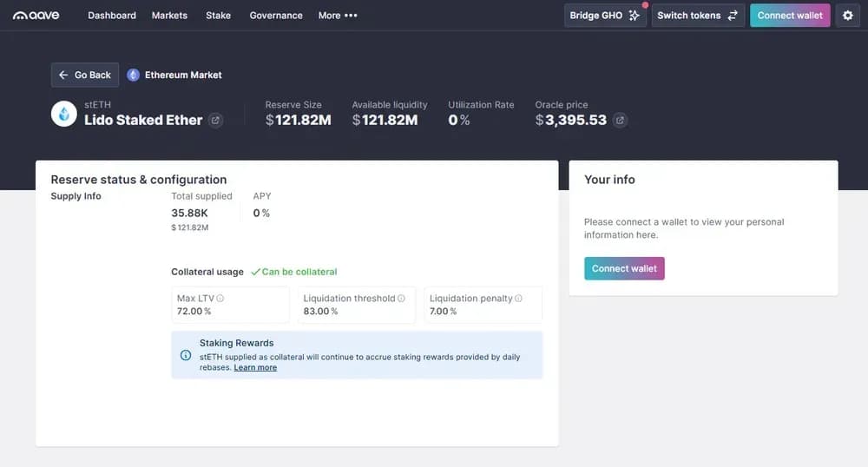Open the Dashboard page
Viewport: 868px width, 467px height.
pos(112,16)
